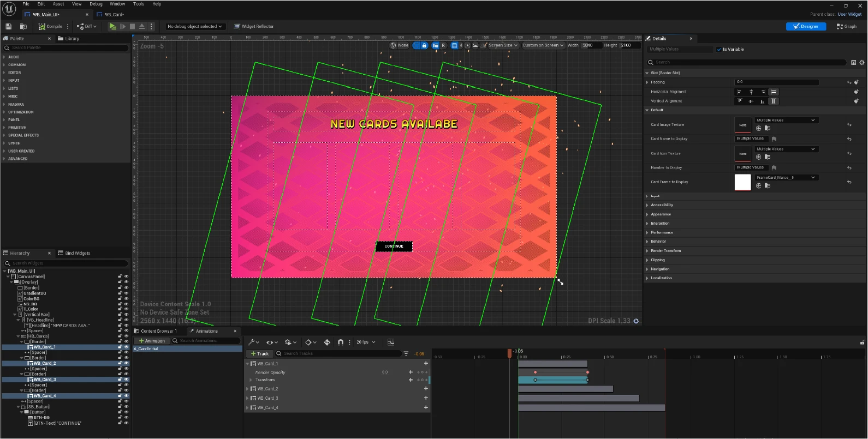Click the Save asset floppy disk icon
This screenshot has height=439, width=868.
8,26
